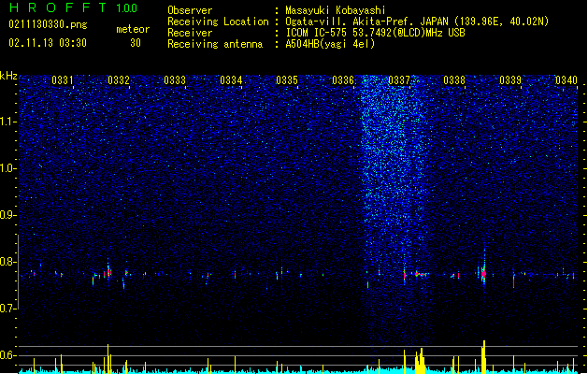Screen dimensions: 588x374
Task: Click the date stamp 02.11.13 03:30
Action: coord(48,43)
